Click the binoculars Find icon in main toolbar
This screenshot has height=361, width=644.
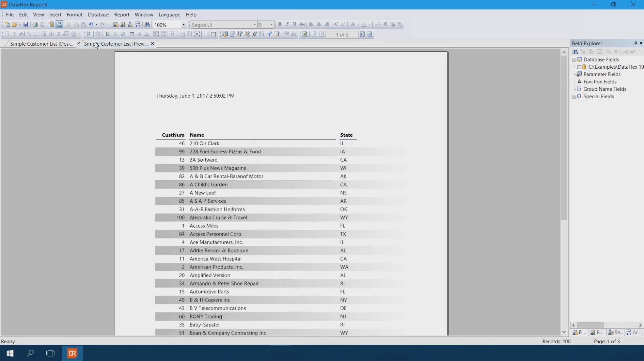pos(147,24)
